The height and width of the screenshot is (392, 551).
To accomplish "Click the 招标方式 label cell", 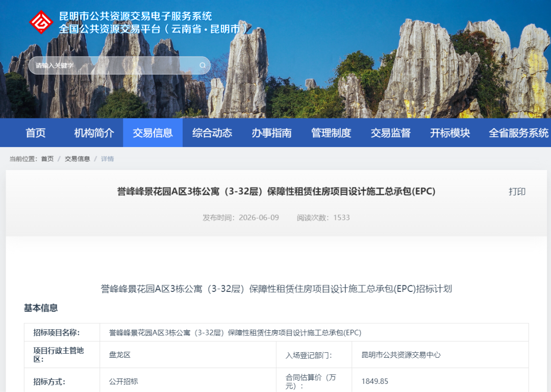I will (x=62, y=381).
